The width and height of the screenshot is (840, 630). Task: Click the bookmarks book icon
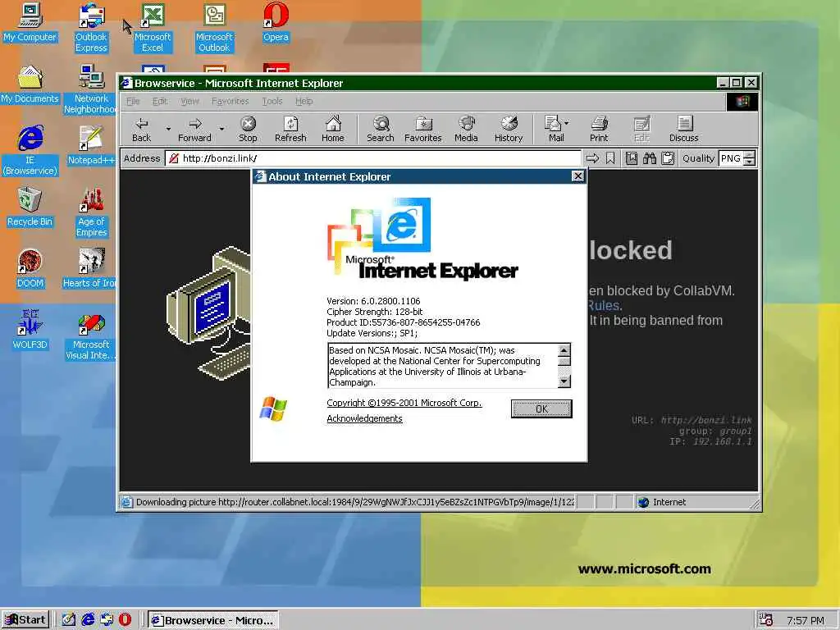tap(632, 158)
